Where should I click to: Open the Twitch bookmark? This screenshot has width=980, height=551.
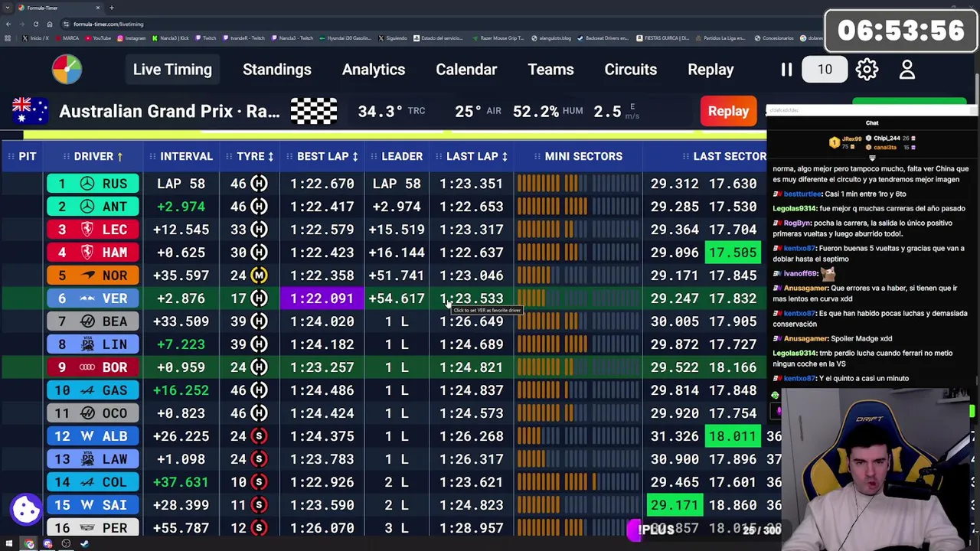pos(205,38)
